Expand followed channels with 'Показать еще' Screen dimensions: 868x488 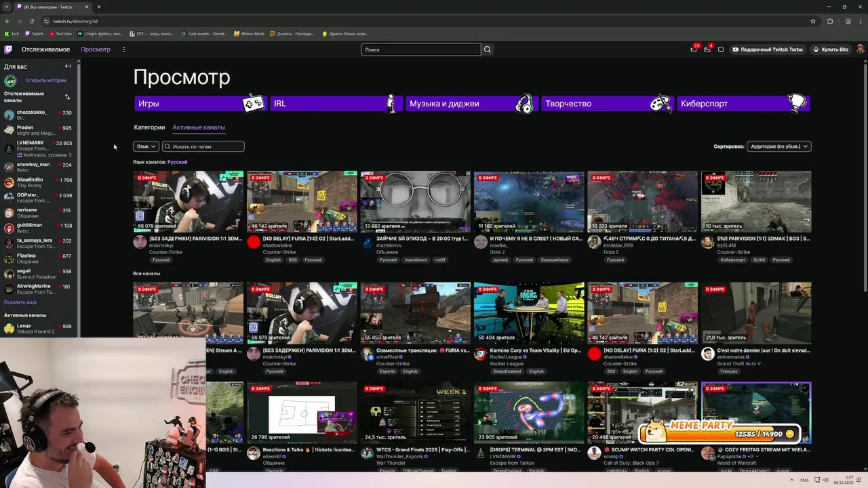tap(20, 302)
